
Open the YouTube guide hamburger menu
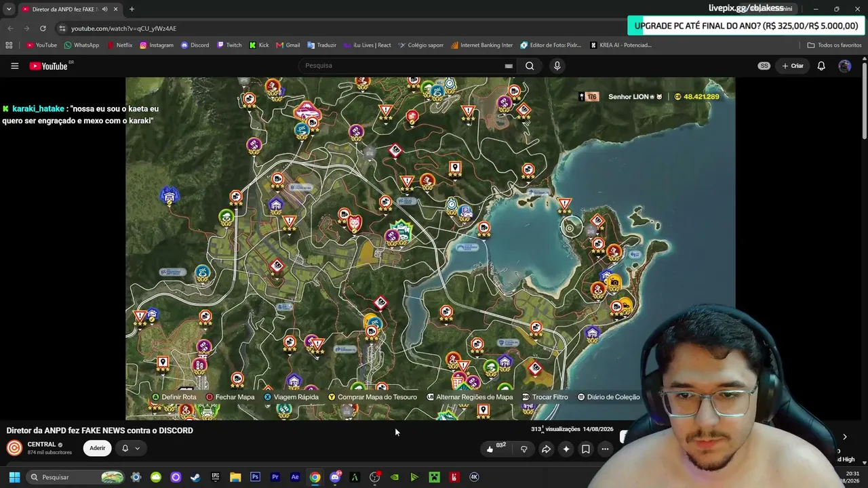pos(14,66)
